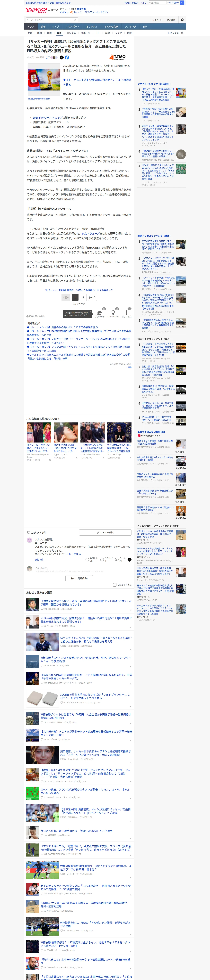Open settings via the gear icon
The image size is (210, 980).
click(x=182, y=20)
